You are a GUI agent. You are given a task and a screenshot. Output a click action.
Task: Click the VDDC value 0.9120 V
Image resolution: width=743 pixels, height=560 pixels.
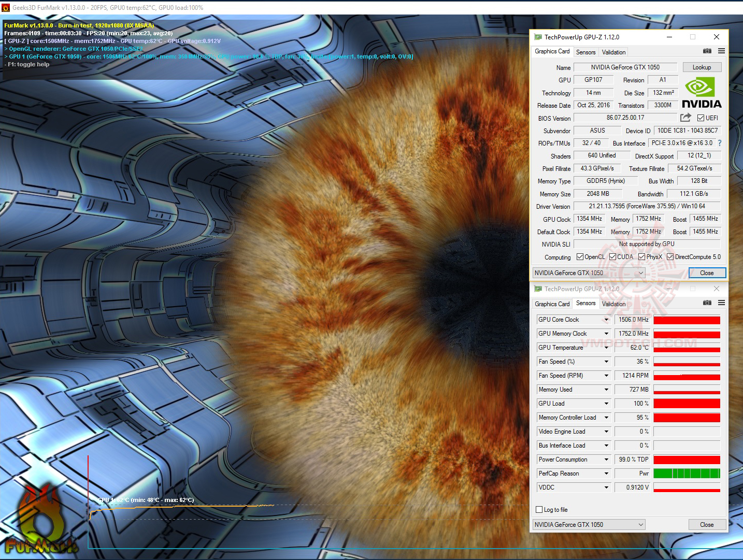click(633, 487)
